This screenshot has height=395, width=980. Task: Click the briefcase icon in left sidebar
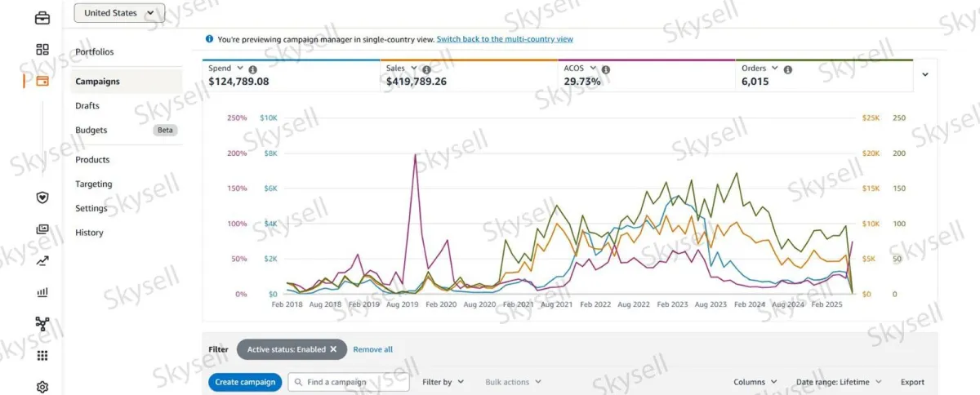click(x=42, y=18)
